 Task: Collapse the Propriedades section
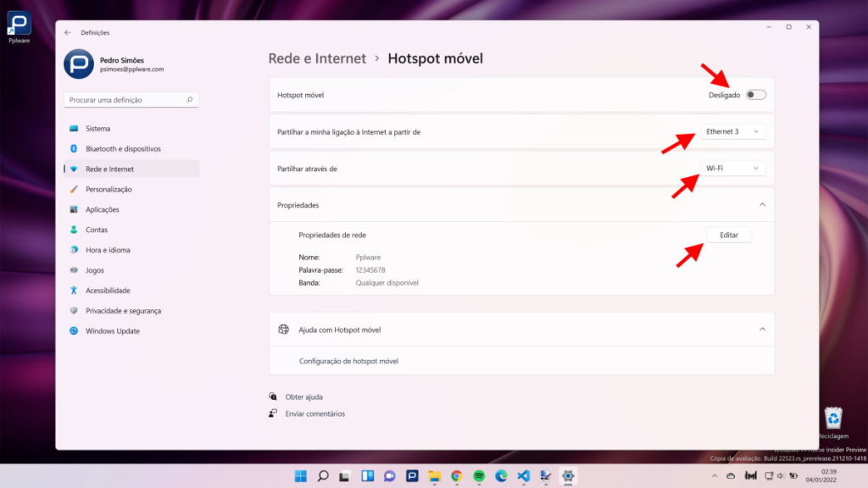(760, 205)
